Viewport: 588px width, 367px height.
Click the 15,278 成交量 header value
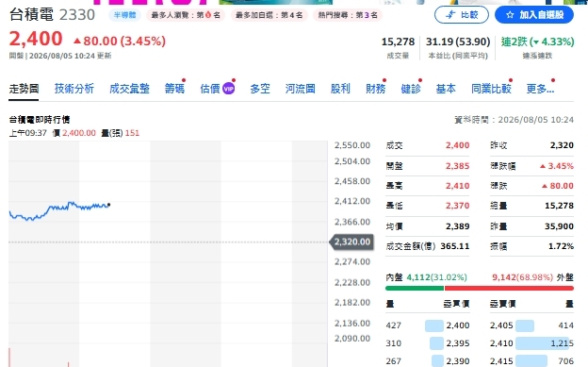click(398, 42)
